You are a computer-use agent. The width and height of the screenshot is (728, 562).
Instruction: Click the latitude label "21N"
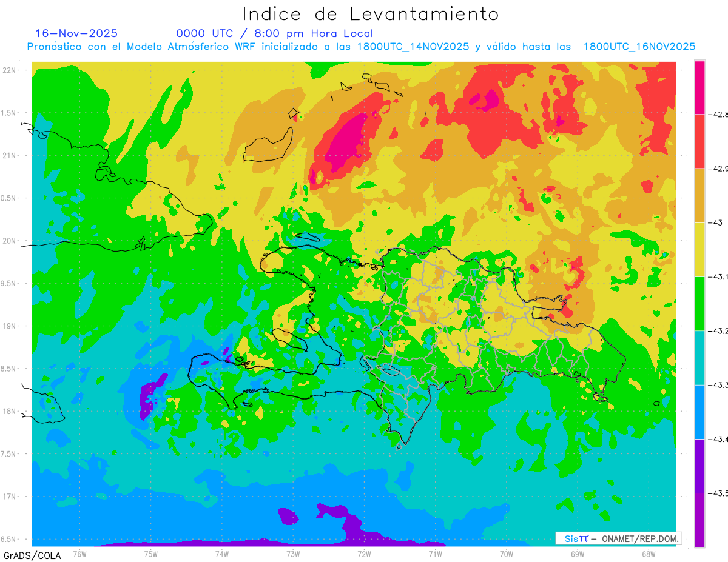click(9, 155)
